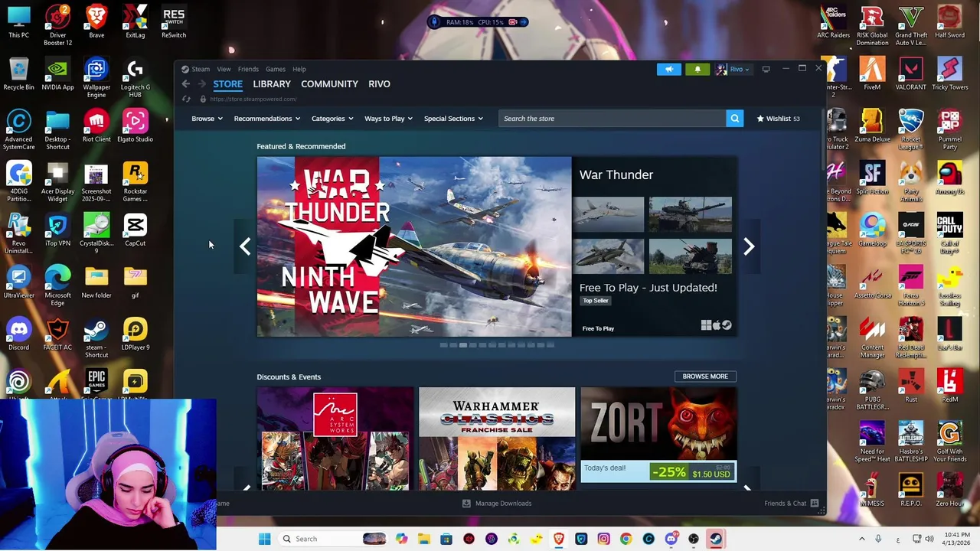Viewport: 980px width, 551px height.
Task: Switch Steam to Big Picture mode icon
Action: click(x=766, y=69)
